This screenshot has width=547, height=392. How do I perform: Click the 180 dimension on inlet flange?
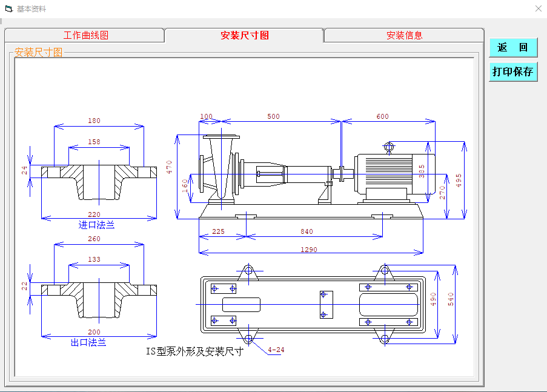coord(94,121)
